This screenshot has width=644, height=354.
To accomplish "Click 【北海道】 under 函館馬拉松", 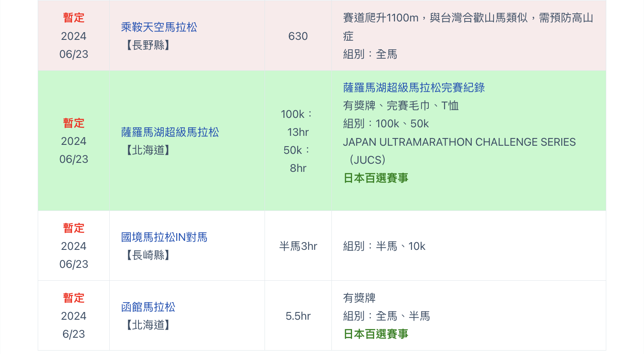I will (x=148, y=325).
